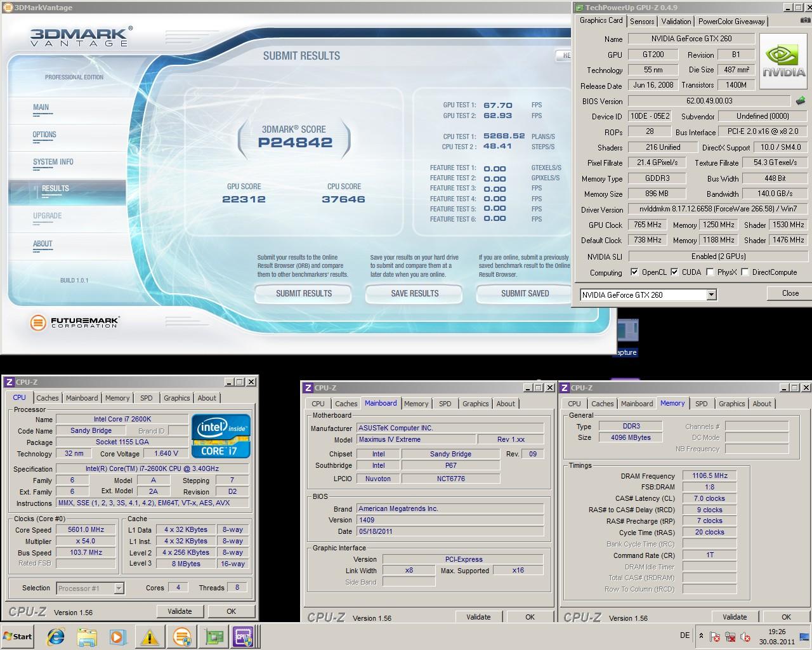Toggle the CUDA checkbox
The width and height of the screenshot is (812, 650).
(x=674, y=272)
